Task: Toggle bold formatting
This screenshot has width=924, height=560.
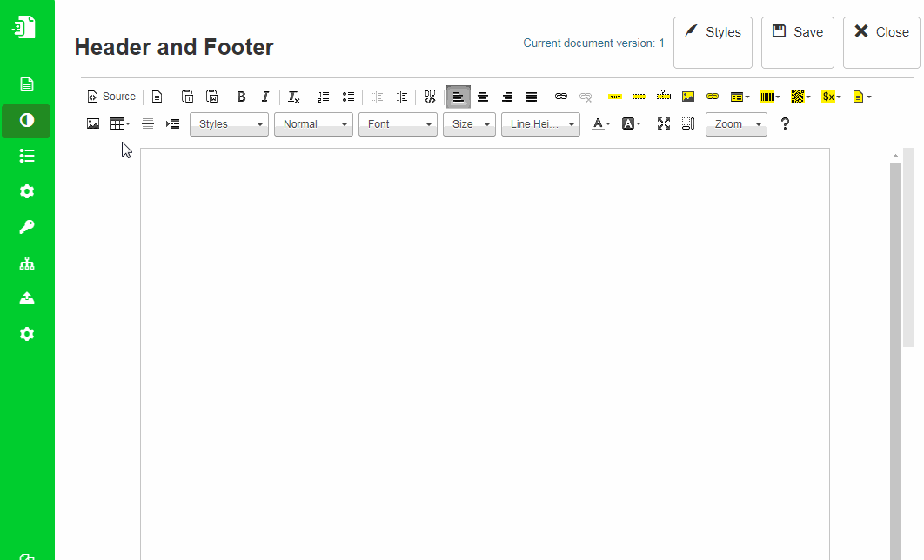Action: [x=241, y=97]
